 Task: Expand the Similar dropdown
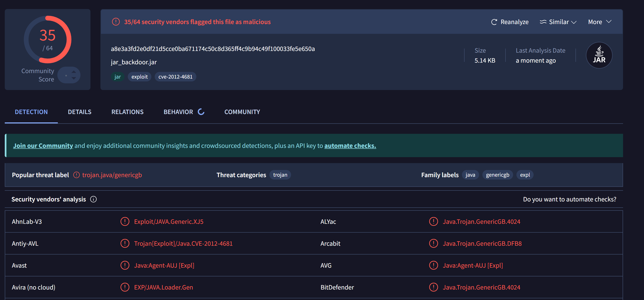pyautogui.click(x=558, y=22)
